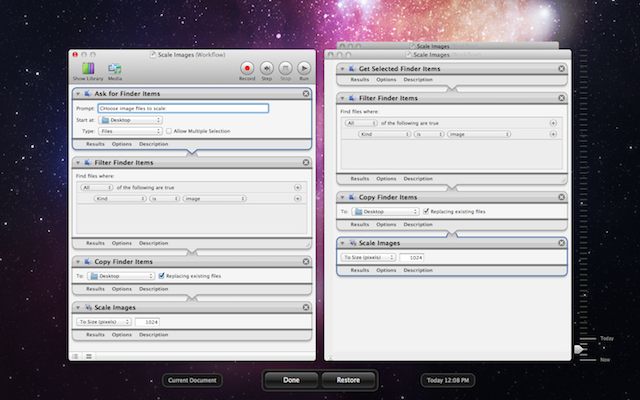Remove left window's Scale Images action
The height and width of the screenshot is (400, 640).
pyautogui.click(x=306, y=307)
